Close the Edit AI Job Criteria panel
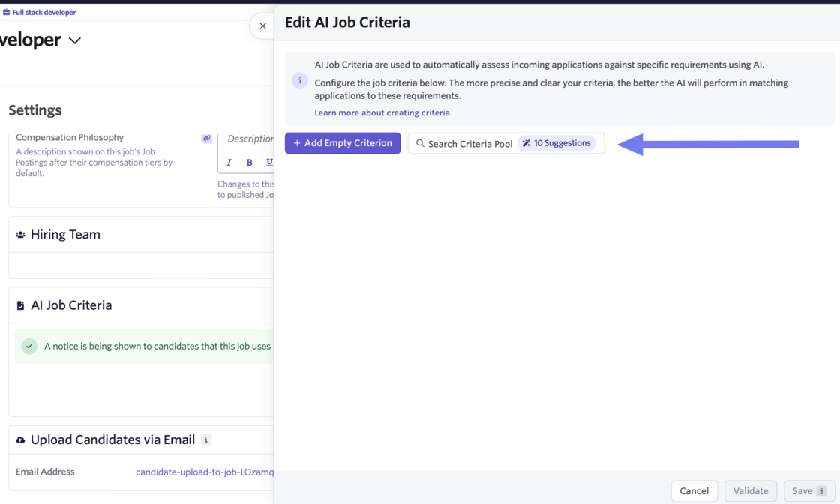Image resolution: width=840 pixels, height=504 pixels. click(262, 26)
